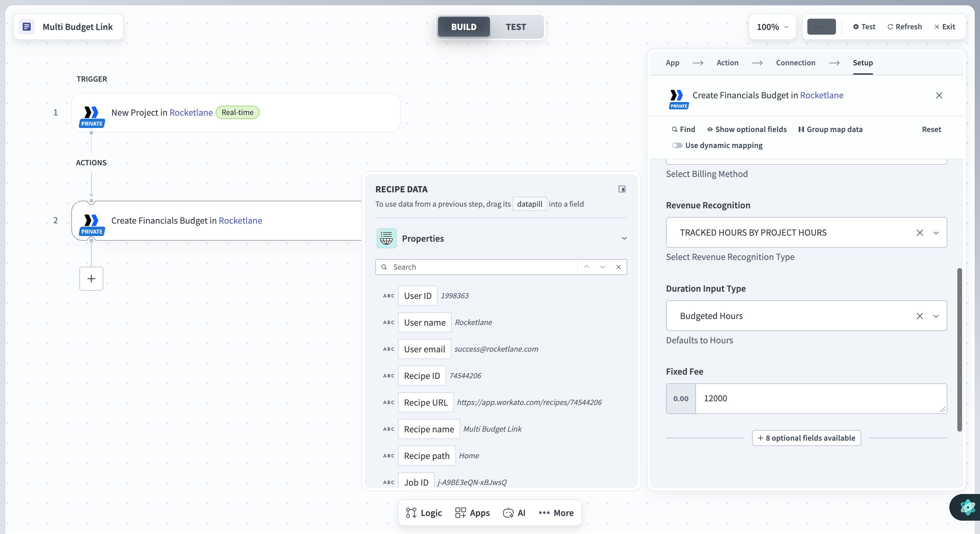The width and height of the screenshot is (980, 534).
Task: Reset the setup fields
Action: tap(931, 129)
